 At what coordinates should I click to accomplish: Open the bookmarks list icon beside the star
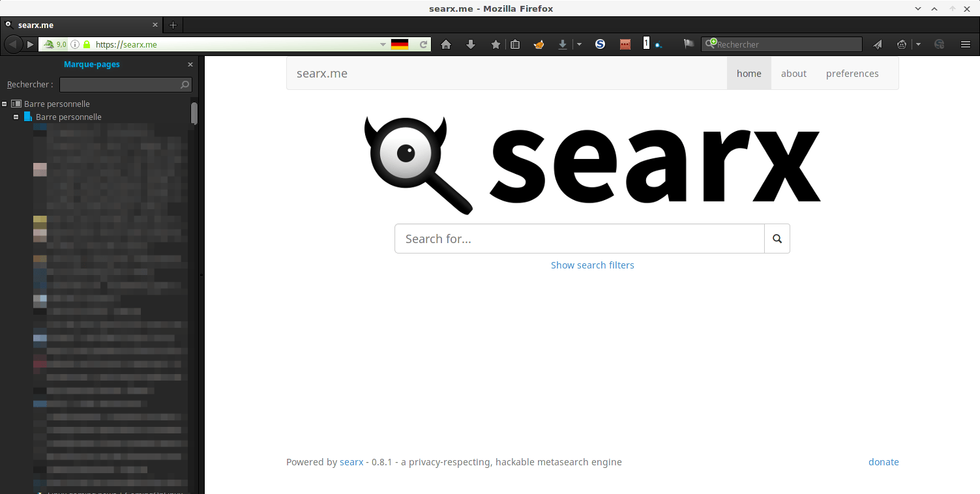tap(515, 44)
